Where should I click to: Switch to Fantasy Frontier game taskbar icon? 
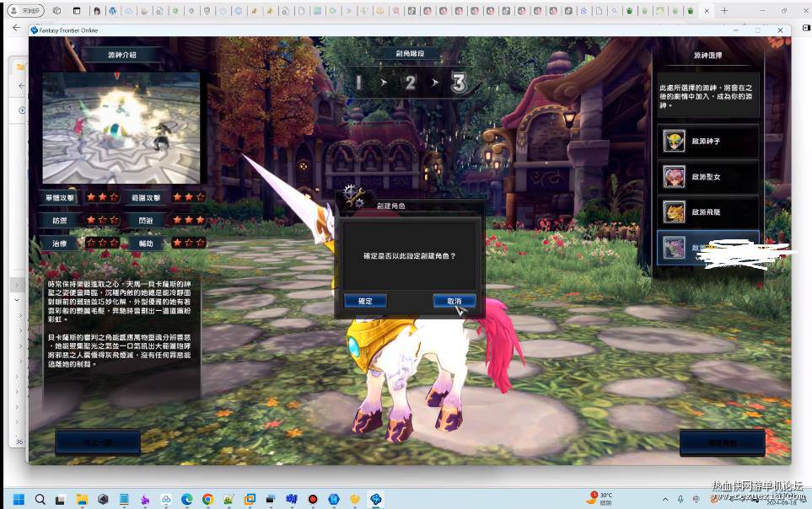point(375,499)
